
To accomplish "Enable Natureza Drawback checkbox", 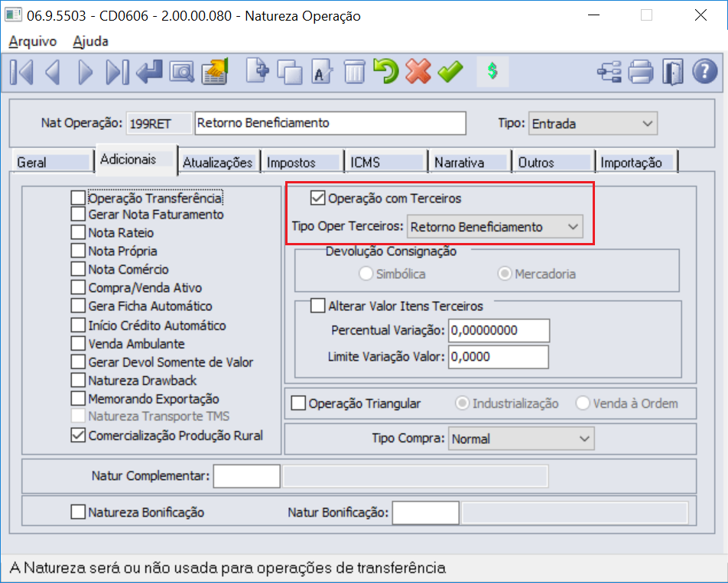I will (78, 381).
